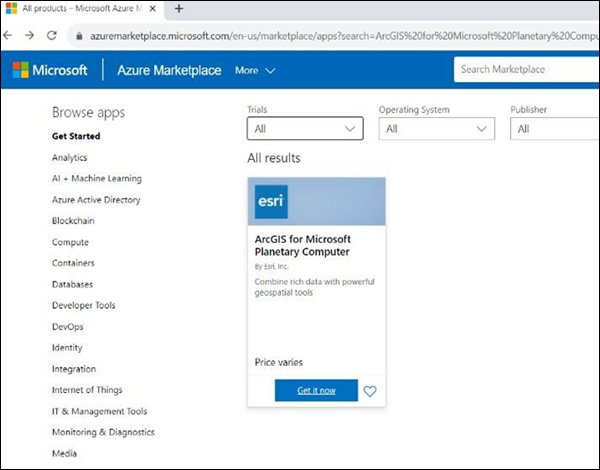
Task: Save ArcGIS app with heart icon
Action: pyautogui.click(x=370, y=391)
